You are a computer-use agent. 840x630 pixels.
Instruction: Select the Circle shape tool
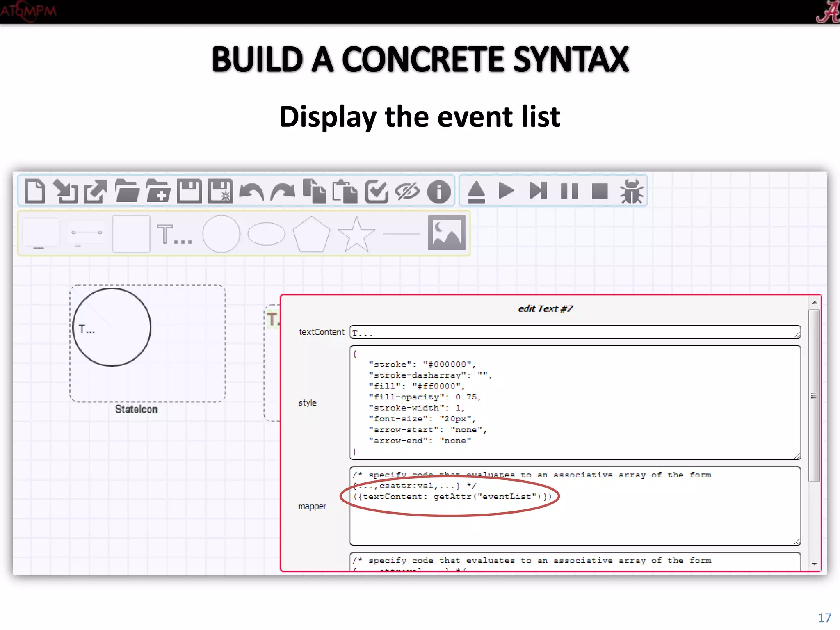tap(221, 234)
